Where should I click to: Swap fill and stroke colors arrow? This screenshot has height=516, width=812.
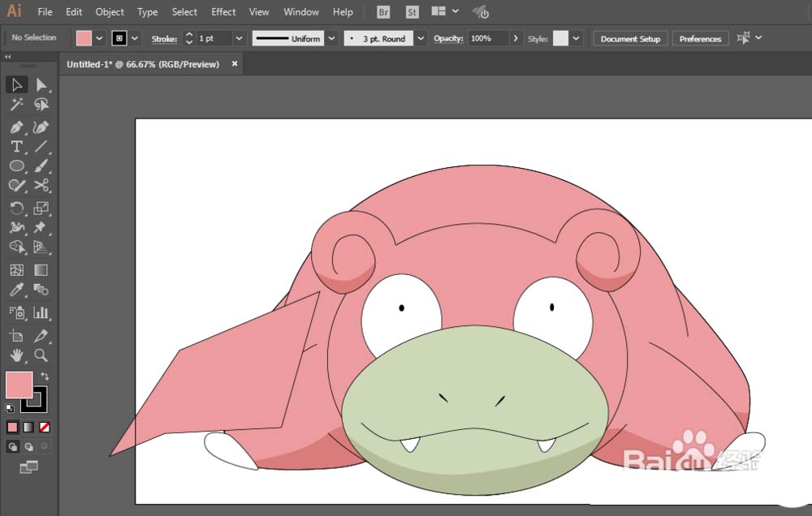click(x=45, y=376)
